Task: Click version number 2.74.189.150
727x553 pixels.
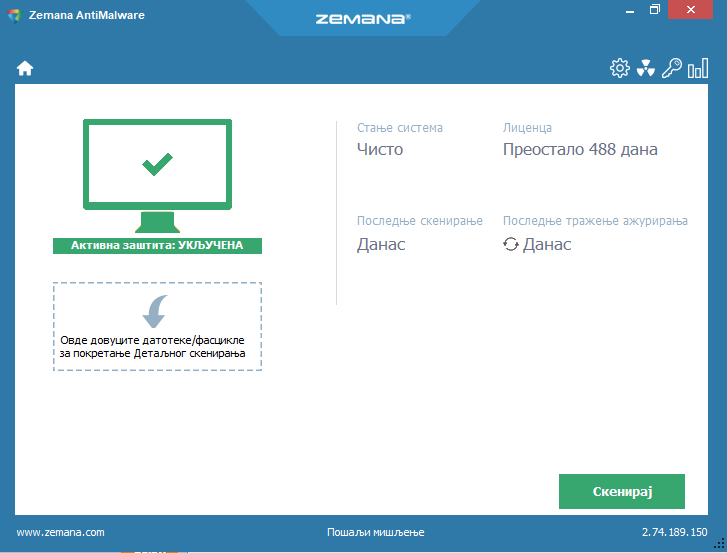Action: pos(675,532)
